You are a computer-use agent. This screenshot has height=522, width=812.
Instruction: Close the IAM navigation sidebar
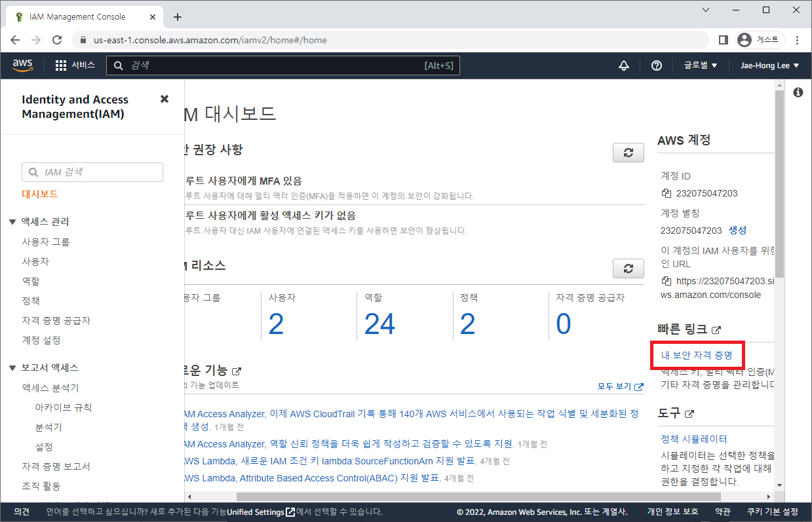click(x=164, y=99)
